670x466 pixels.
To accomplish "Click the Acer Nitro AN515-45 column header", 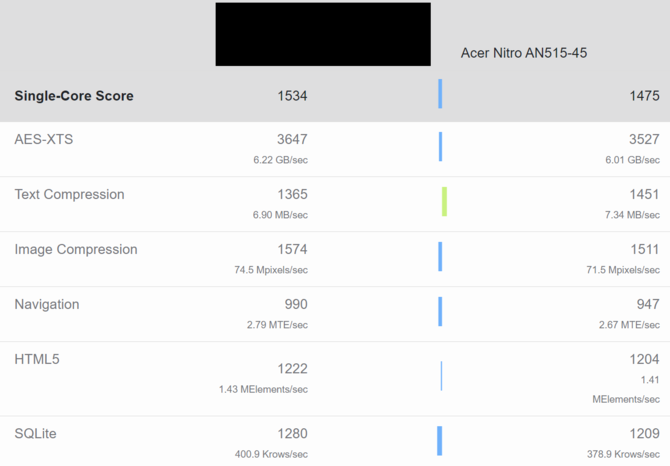I will (x=523, y=52).
